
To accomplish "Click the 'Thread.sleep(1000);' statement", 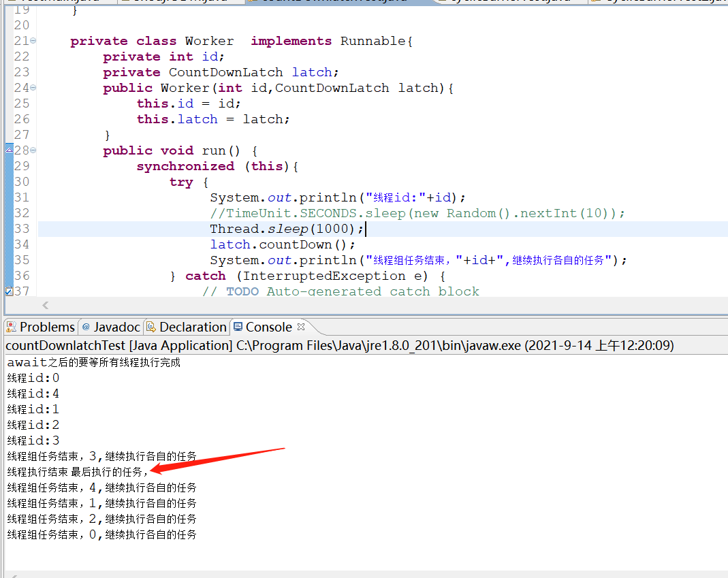I will click(287, 229).
